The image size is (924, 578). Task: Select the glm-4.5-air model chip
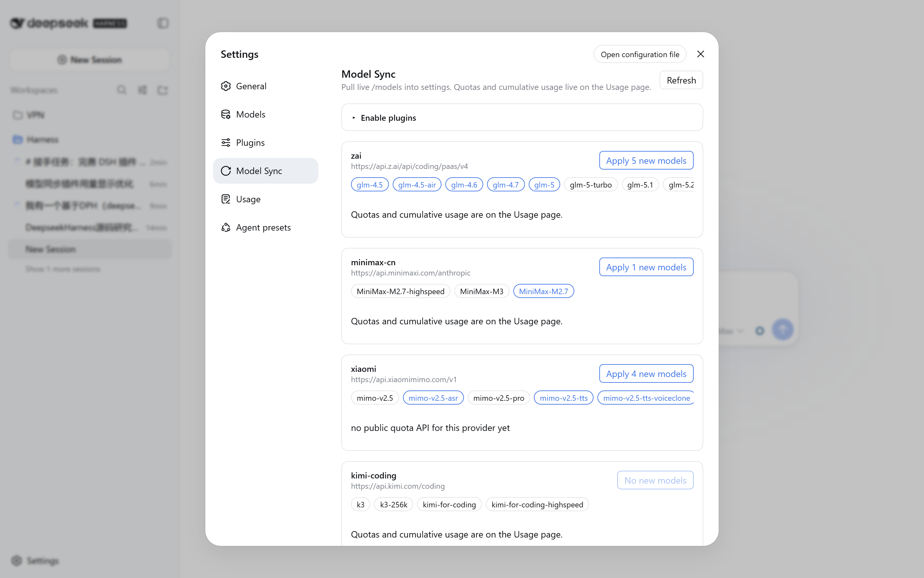[x=417, y=185]
